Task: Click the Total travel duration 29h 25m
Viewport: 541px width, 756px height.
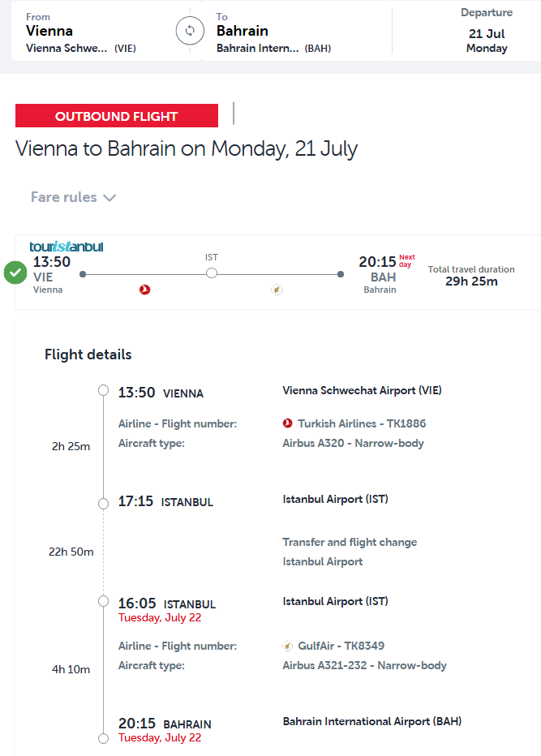Action: 471,276
